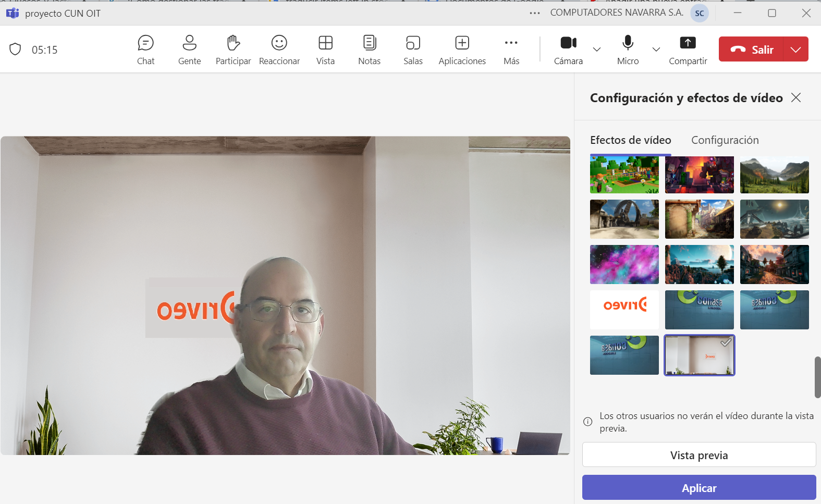Open the Más options menu
The height and width of the screenshot is (504, 821).
coord(511,50)
